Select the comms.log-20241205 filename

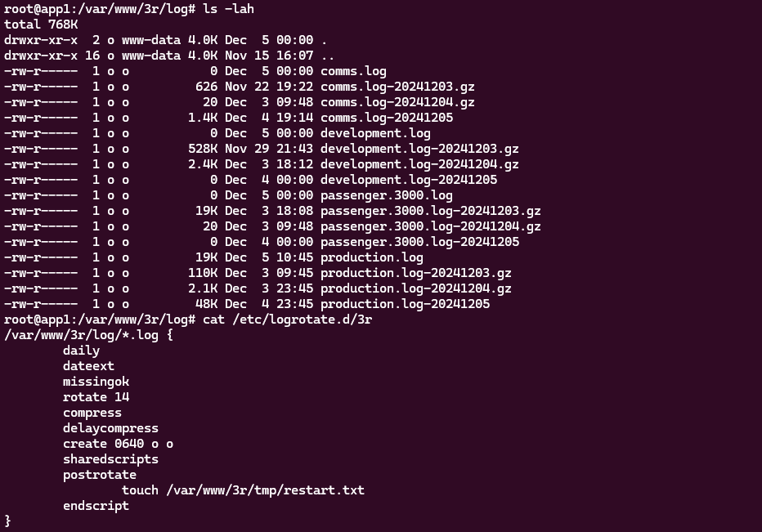(387, 118)
